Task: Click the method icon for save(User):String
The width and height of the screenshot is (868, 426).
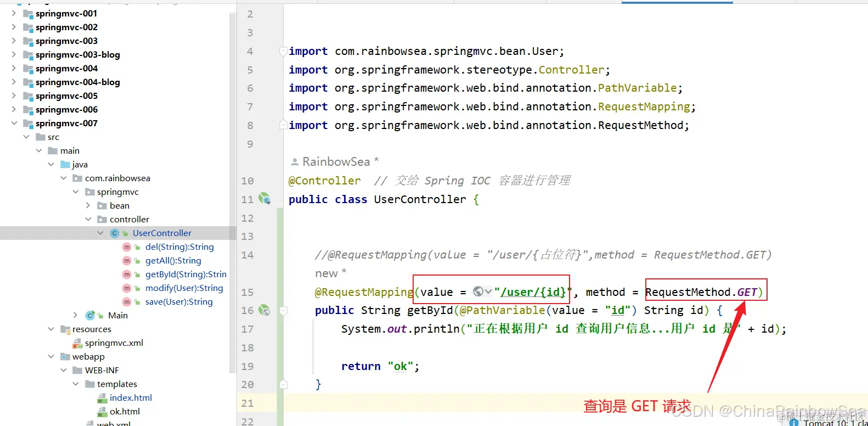Action: (x=127, y=302)
